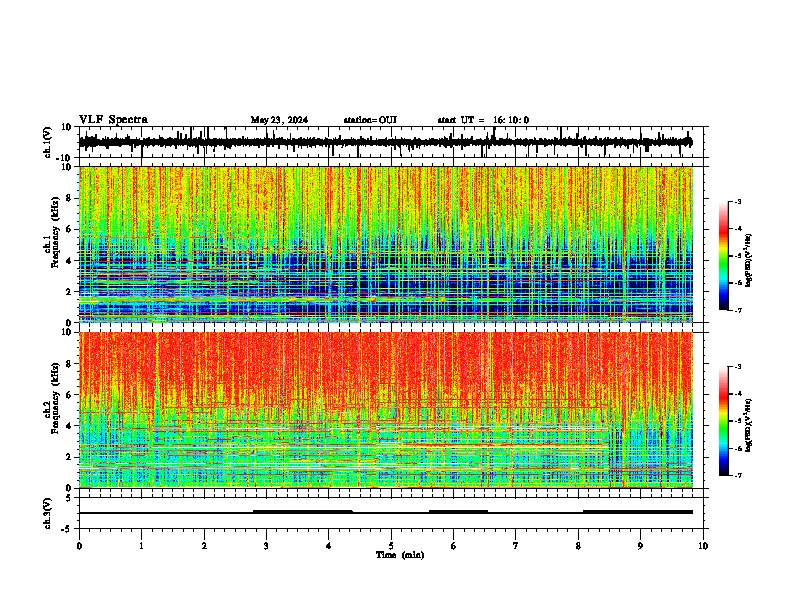Viewport: 792px width, 612px height.
Task: Select the "May 23, 2024" date text
Action: click(279, 120)
